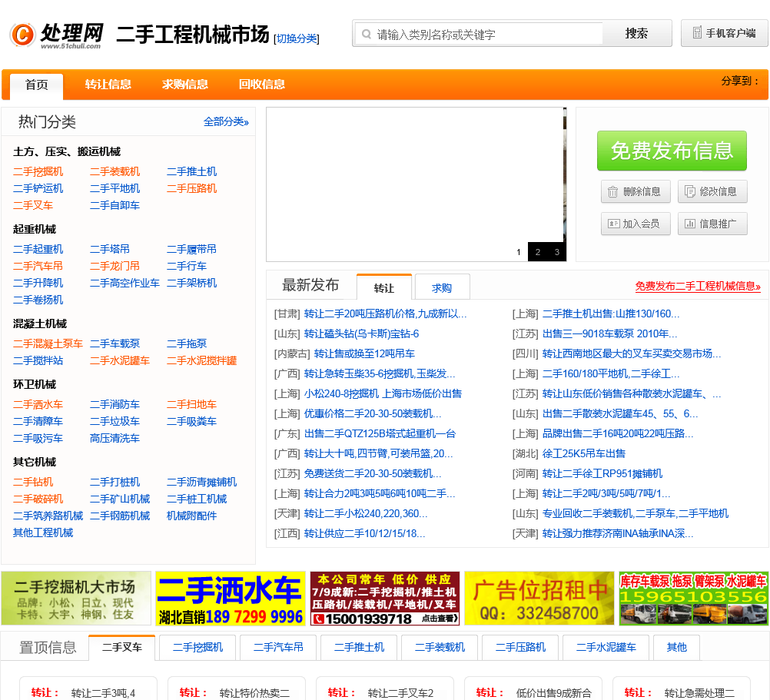Screen dimensions: 770x700
Task: Open listing 出售二手QTZ125B塔式起重机一台
Action: coord(380,433)
